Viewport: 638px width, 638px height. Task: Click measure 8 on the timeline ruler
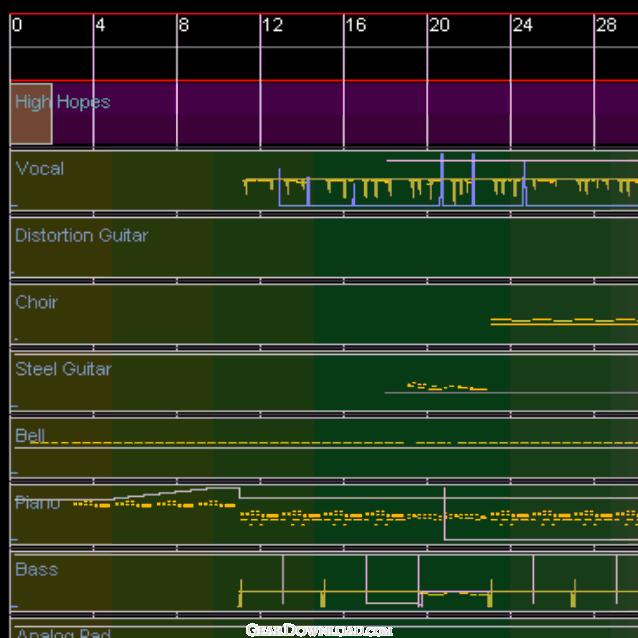click(x=184, y=25)
